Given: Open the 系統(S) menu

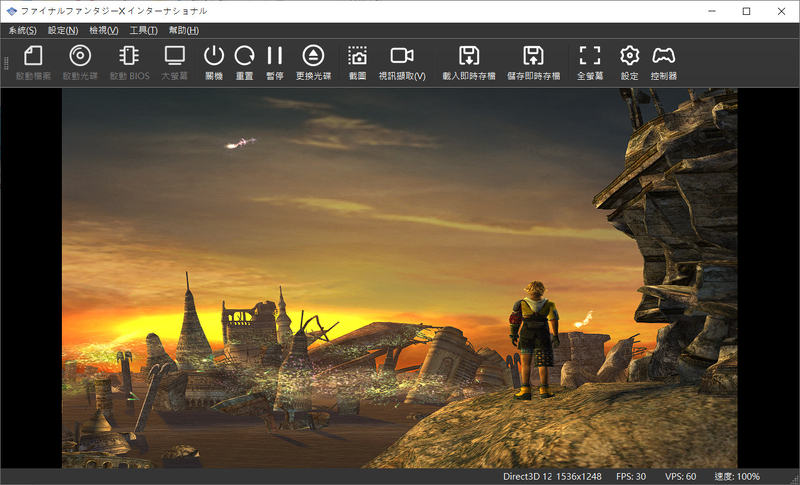Looking at the screenshot, I should [x=22, y=30].
